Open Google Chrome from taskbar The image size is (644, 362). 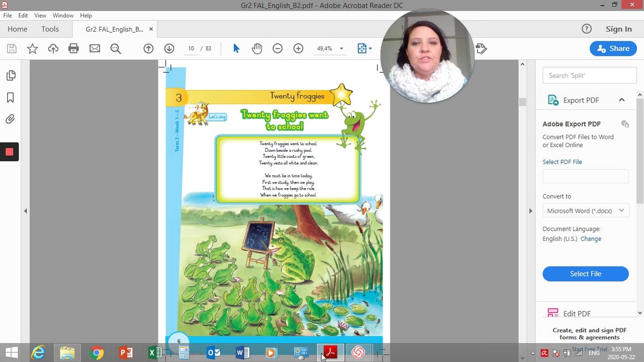(x=97, y=353)
